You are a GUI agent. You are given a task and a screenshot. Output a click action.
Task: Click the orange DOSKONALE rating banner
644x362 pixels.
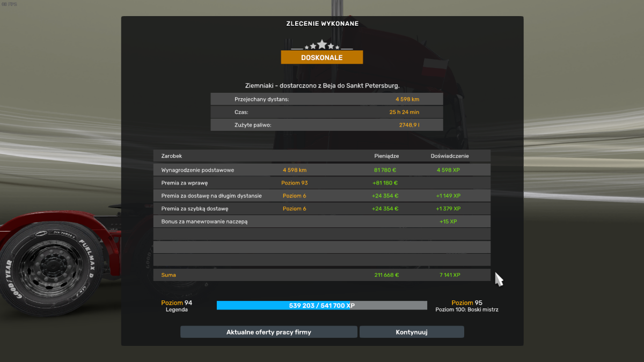point(321,57)
